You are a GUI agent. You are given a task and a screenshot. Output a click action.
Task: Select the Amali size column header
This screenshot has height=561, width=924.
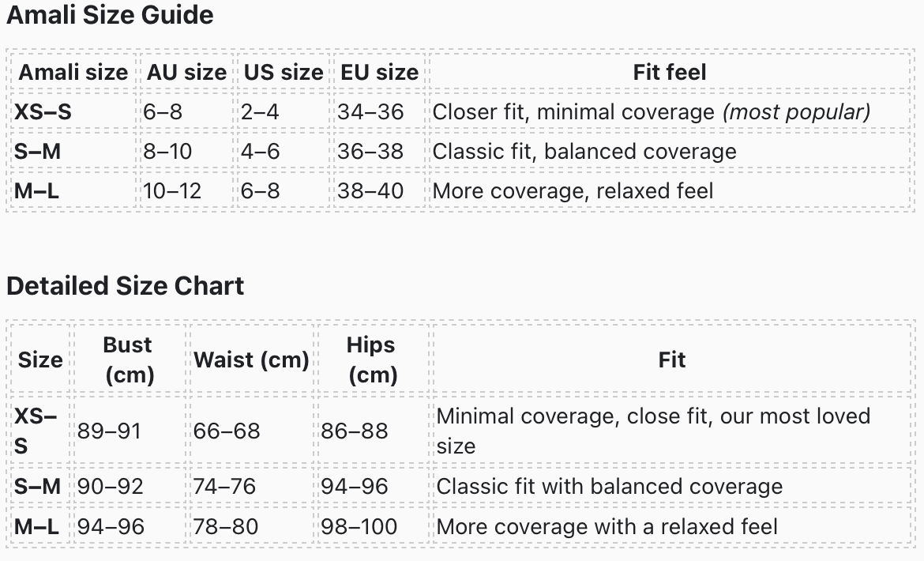pos(73,72)
